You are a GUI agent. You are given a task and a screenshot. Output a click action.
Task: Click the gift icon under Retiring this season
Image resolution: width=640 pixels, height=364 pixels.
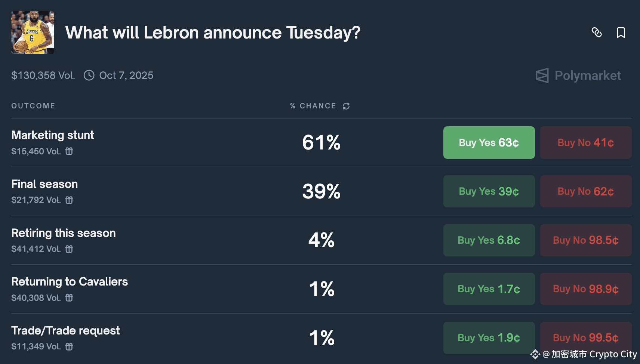pyautogui.click(x=69, y=249)
